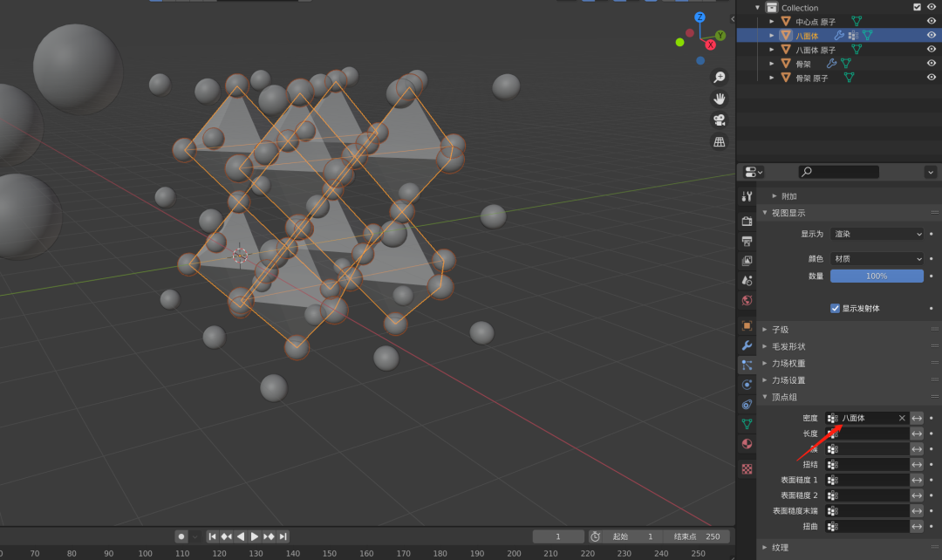Open the View Layer properties tab

(x=747, y=261)
